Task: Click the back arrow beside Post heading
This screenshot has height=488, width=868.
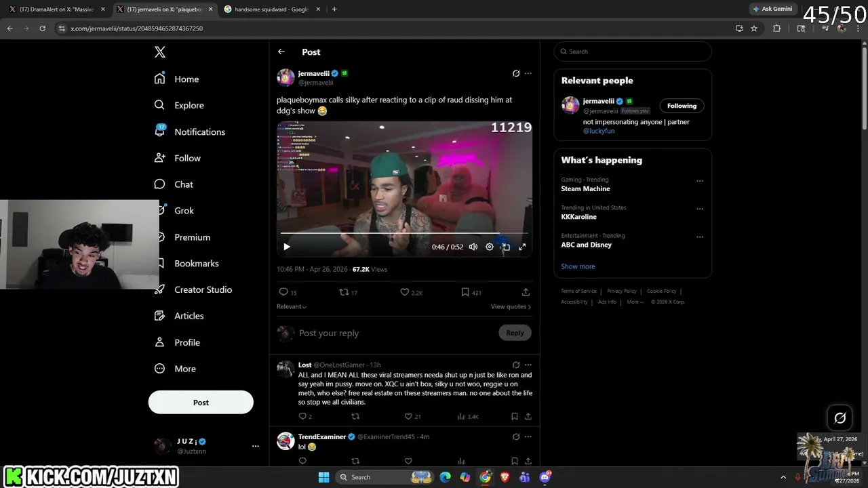Action: (281, 52)
